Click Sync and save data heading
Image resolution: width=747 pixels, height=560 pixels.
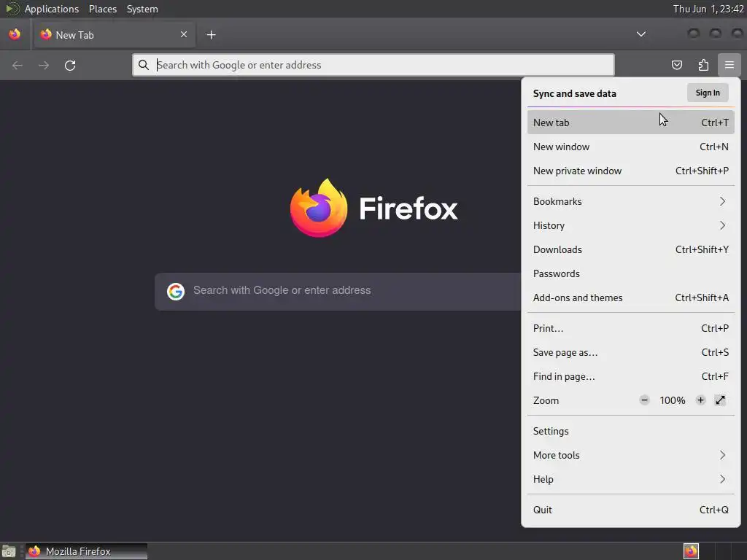pos(574,93)
